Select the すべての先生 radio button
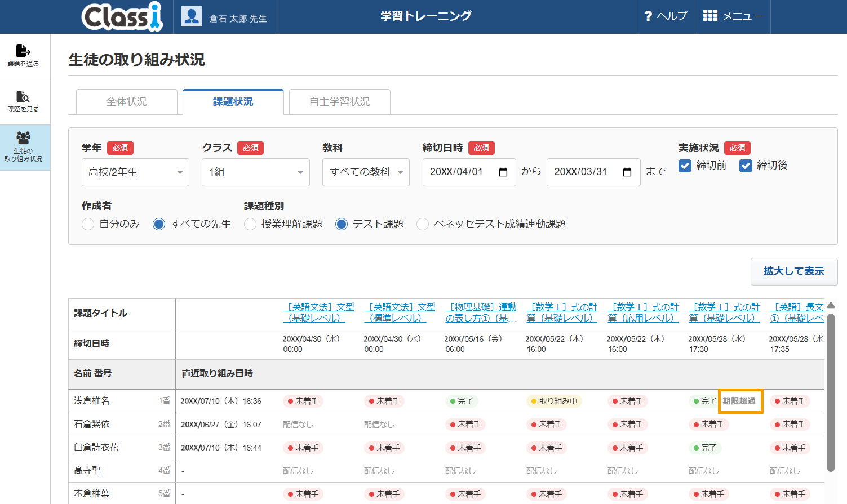 tap(159, 224)
